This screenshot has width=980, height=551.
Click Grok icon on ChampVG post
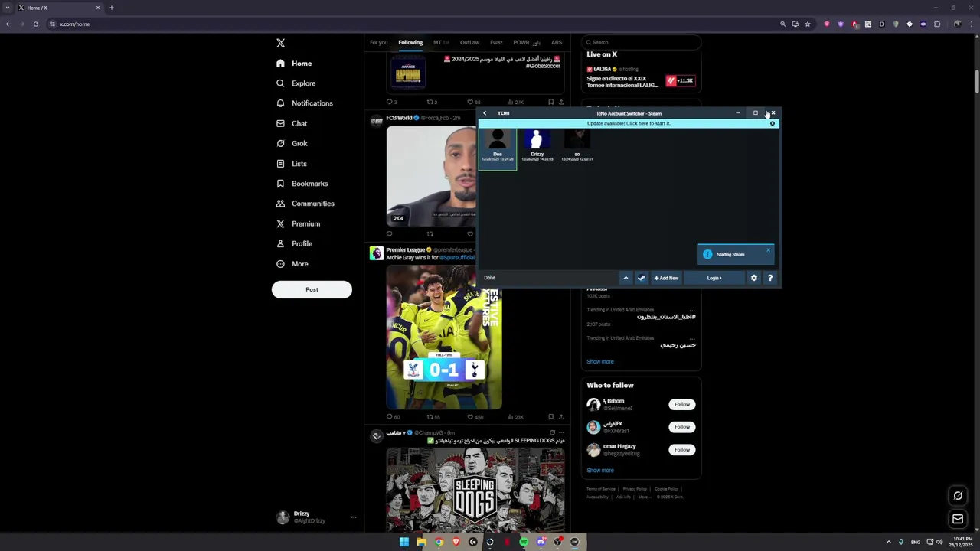click(x=551, y=432)
